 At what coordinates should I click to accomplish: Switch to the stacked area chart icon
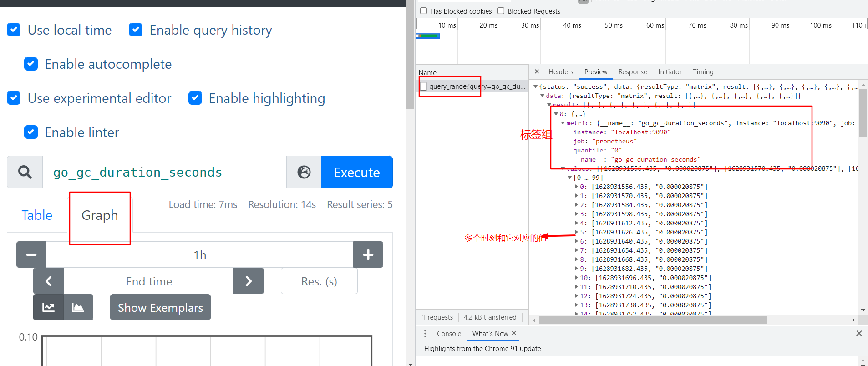tap(78, 307)
